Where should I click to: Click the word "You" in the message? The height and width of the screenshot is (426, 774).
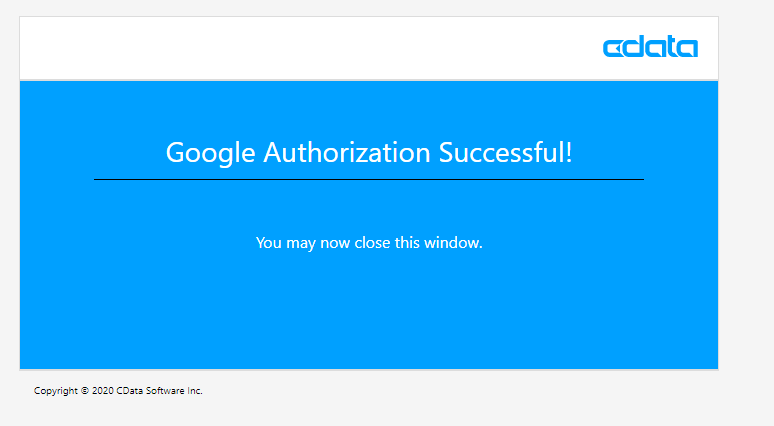coord(269,242)
